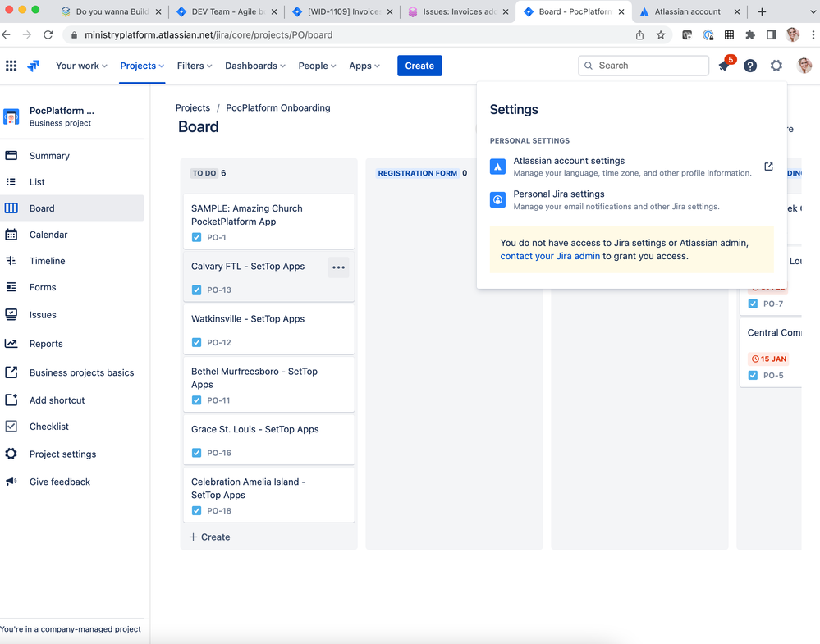Click the Calendar sidebar icon
This screenshot has height=644, width=820.
(x=11, y=234)
